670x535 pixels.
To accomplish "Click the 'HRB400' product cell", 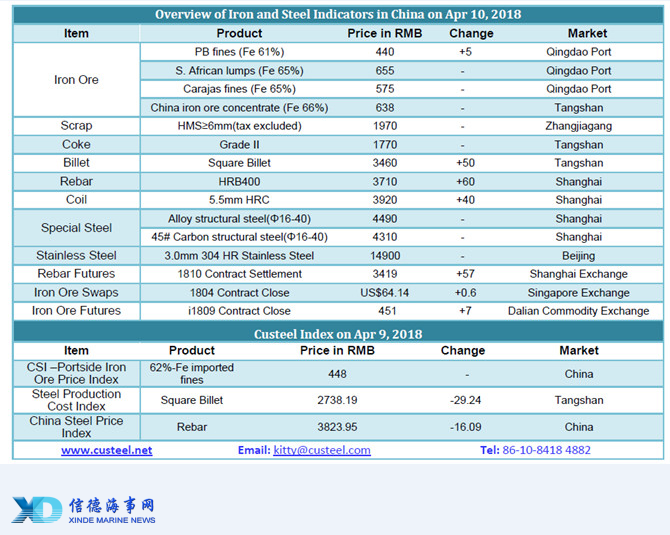I will (239, 182).
